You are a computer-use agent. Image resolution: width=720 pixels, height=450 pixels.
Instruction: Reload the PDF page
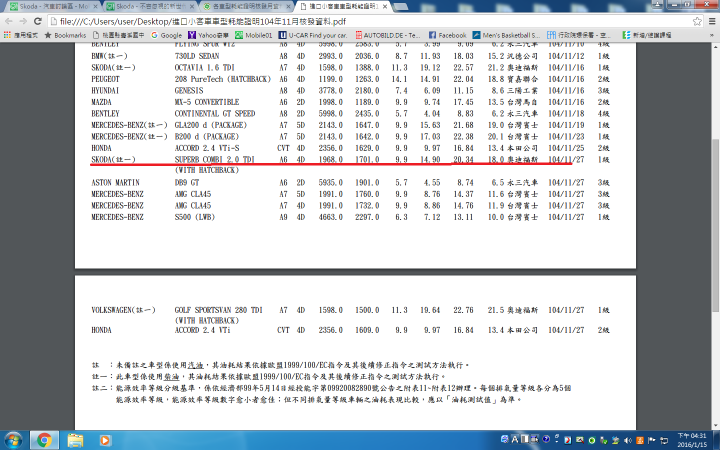click(38, 21)
